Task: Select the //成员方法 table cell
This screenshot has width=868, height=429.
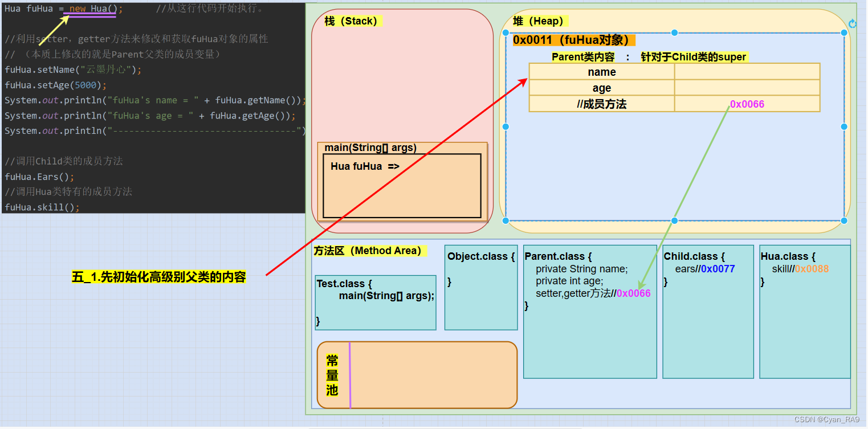Action: point(602,104)
